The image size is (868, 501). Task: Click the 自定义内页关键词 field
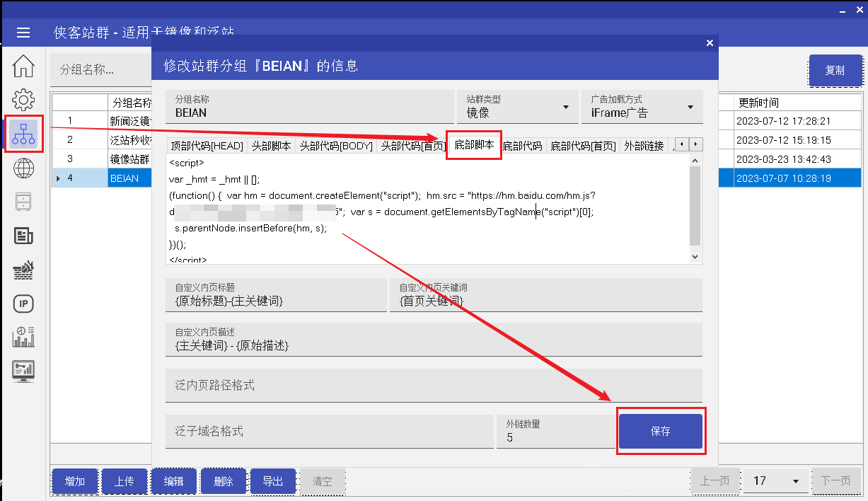[x=546, y=295]
